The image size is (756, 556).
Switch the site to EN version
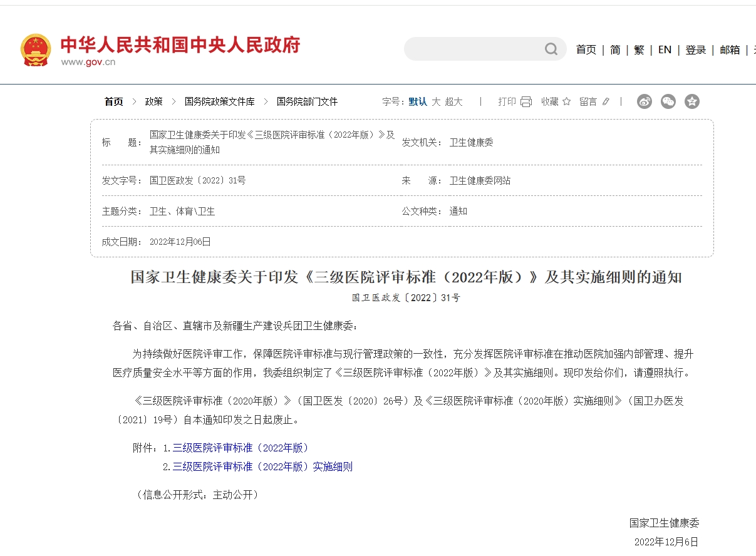pyautogui.click(x=665, y=50)
